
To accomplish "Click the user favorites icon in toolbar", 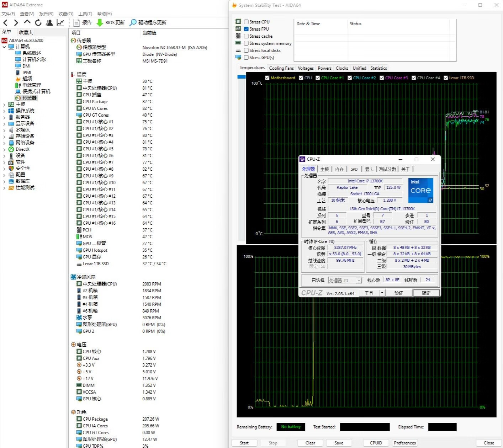I will 49,23.
